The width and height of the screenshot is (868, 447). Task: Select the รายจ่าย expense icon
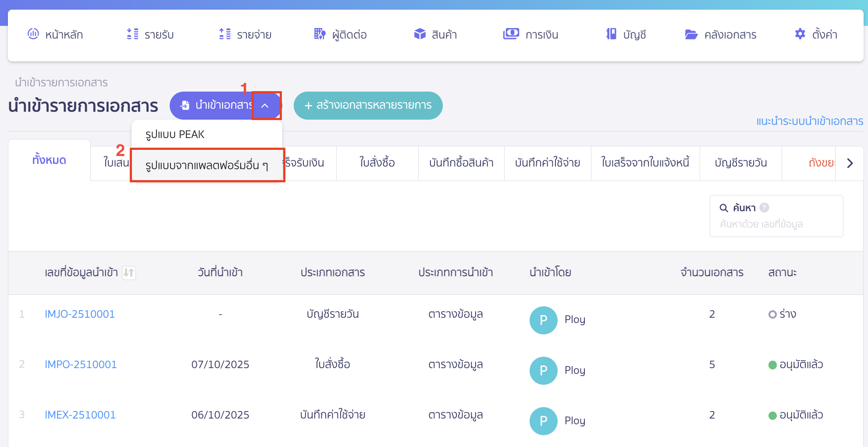click(x=224, y=34)
